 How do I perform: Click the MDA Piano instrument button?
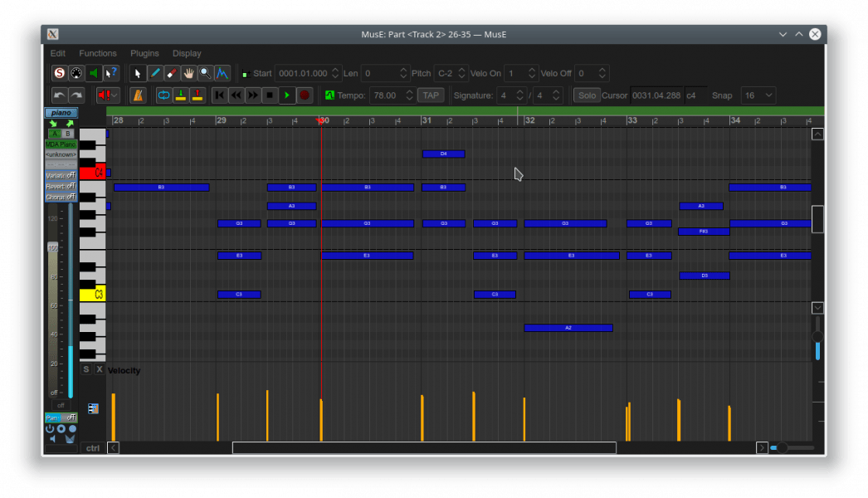pyautogui.click(x=61, y=144)
